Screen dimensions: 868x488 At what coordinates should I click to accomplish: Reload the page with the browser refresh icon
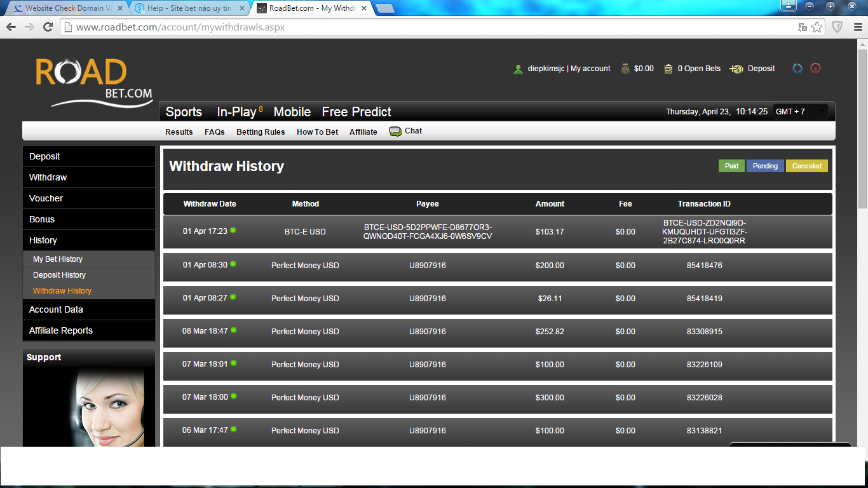coord(48,27)
